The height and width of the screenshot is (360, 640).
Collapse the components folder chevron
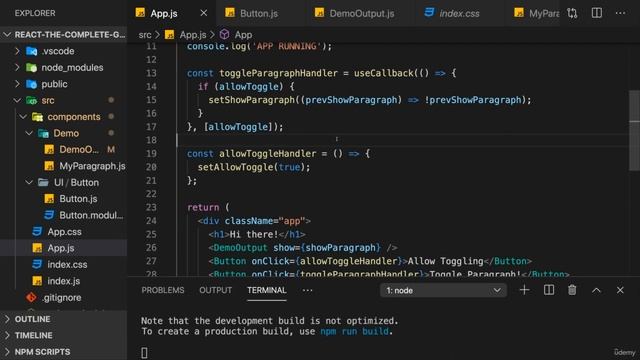23,117
